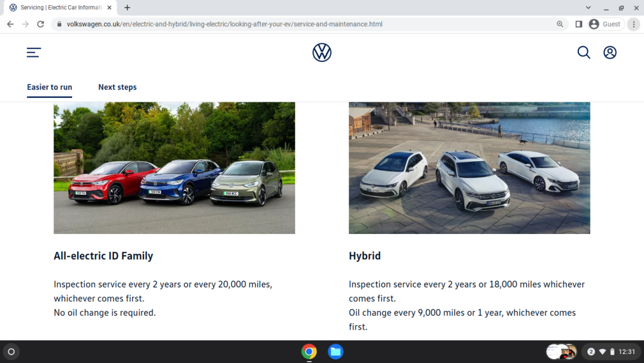The image size is (644, 363).
Task: Open the site search magnifier icon
Action: [x=583, y=52]
